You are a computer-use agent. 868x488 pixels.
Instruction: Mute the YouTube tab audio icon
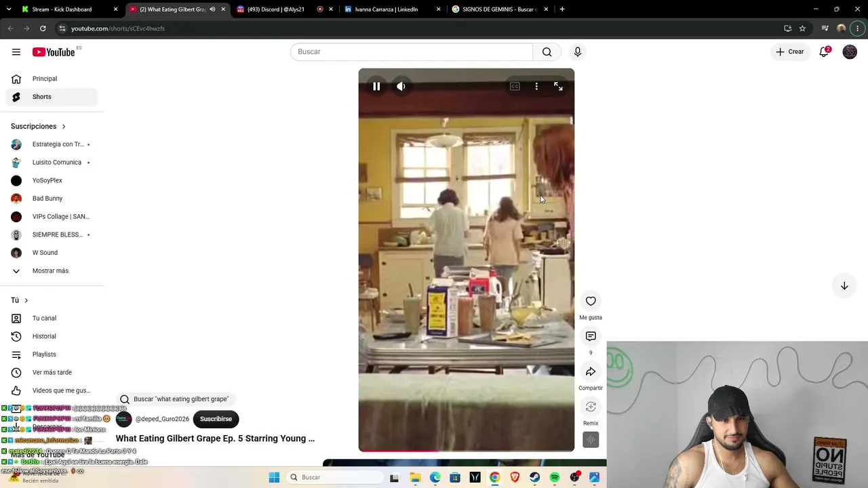[x=212, y=9]
